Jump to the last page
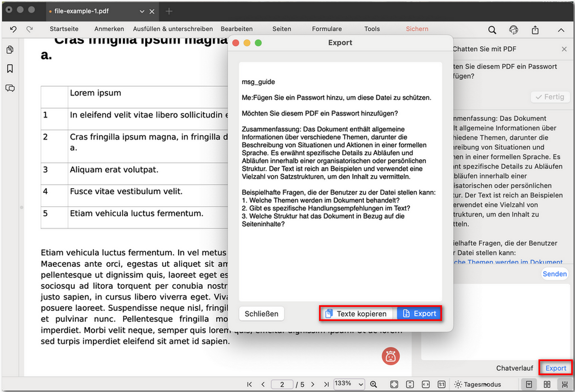 coord(326,384)
